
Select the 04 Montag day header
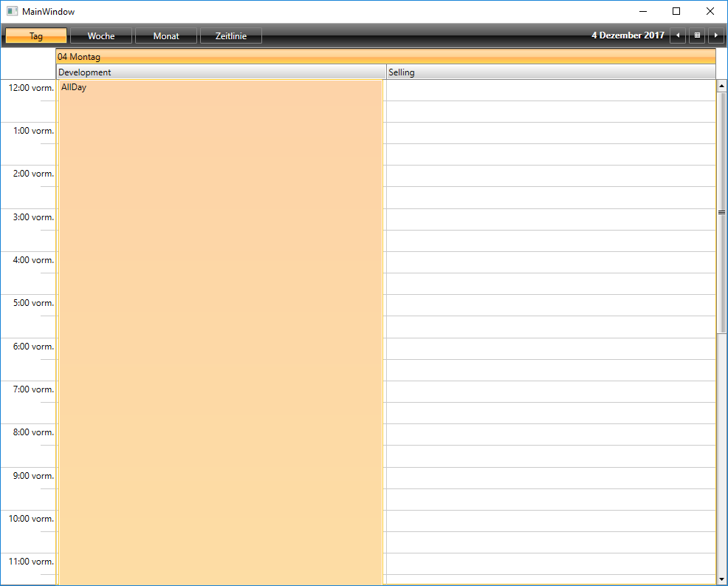[x=386, y=56]
